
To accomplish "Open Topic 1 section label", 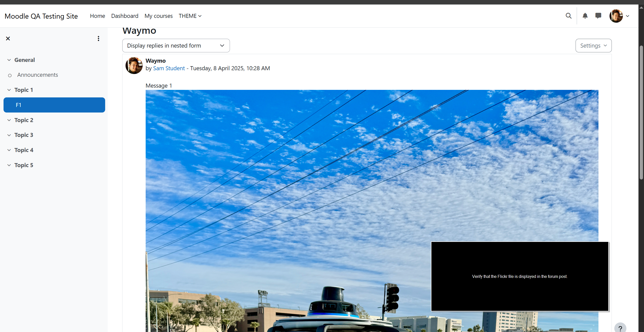I will pyautogui.click(x=24, y=90).
